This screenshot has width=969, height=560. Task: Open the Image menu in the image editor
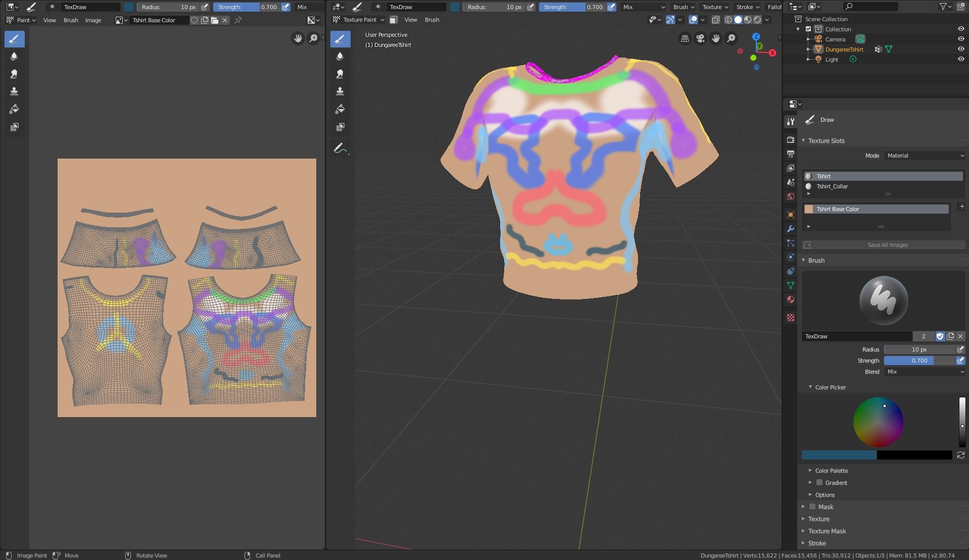click(93, 20)
